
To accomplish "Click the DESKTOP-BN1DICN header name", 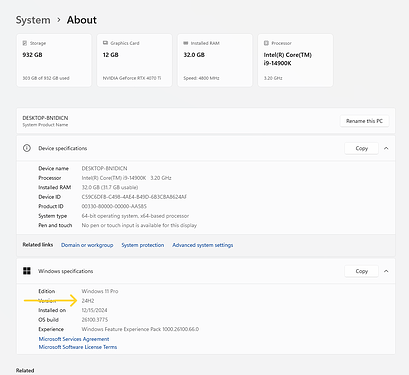I will tap(45, 118).
